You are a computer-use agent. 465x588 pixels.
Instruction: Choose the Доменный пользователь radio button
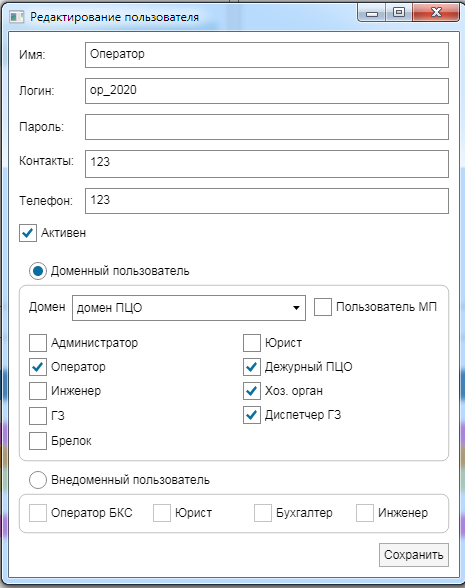point(38,271)
